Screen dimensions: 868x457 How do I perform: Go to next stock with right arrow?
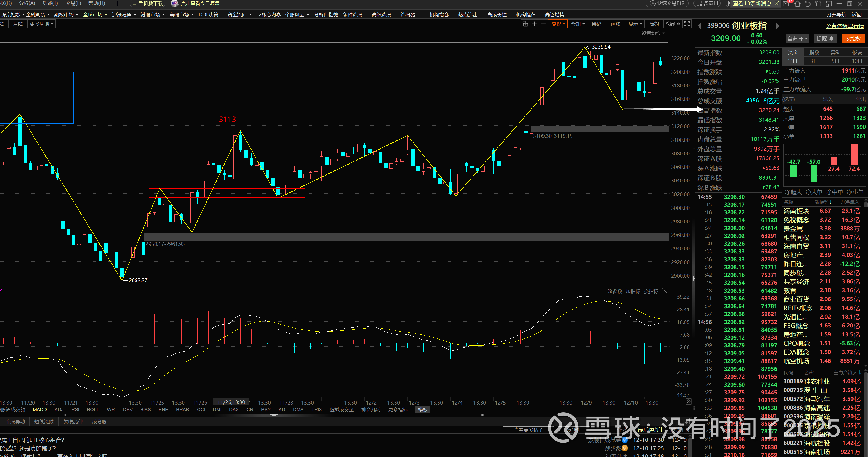(x=778, y=26)
